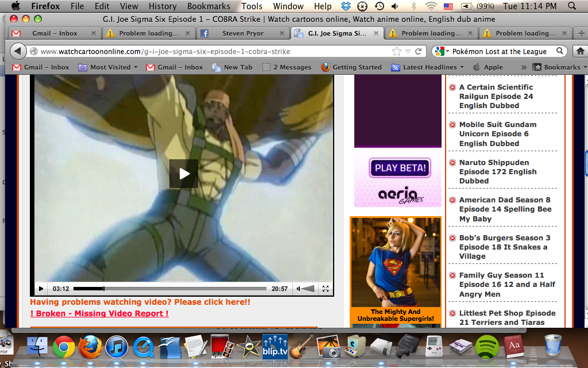This screenshot has height=368, width=588.
Task: Adjust the video volume bars
Action: coord(305,289)
